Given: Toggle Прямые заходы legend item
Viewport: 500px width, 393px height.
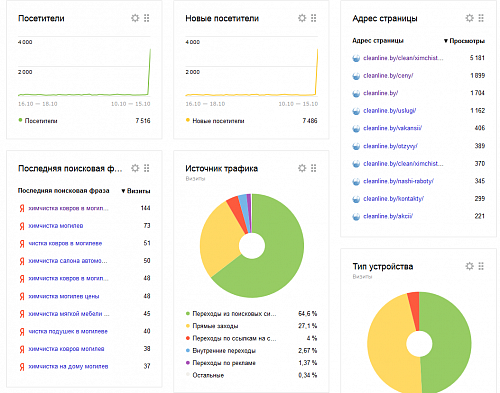Looking at the screenshot, I should pyautogui.click(x=215, y=326).
